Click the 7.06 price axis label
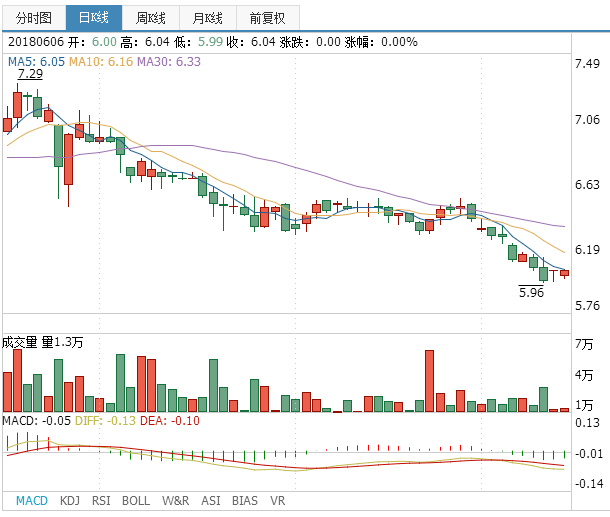Viewport: 610px width, 517px height. point(587,119)
